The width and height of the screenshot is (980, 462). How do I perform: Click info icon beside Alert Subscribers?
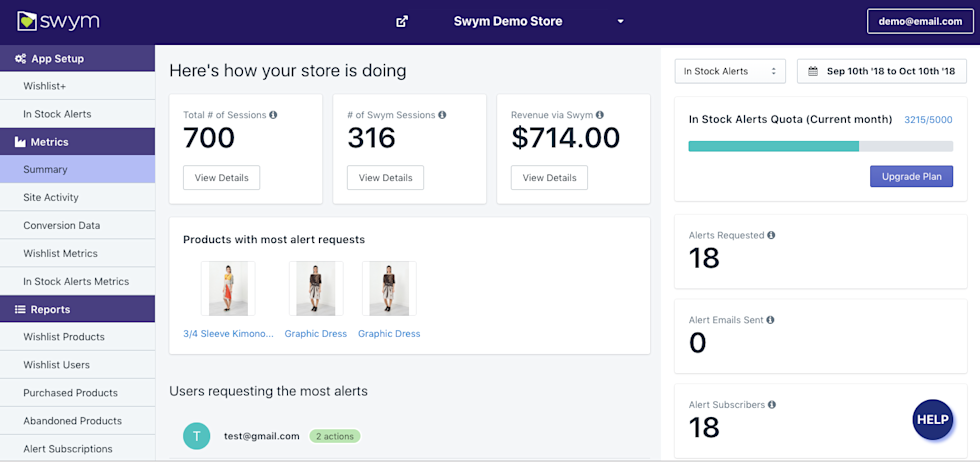click(x=772, y=405)
